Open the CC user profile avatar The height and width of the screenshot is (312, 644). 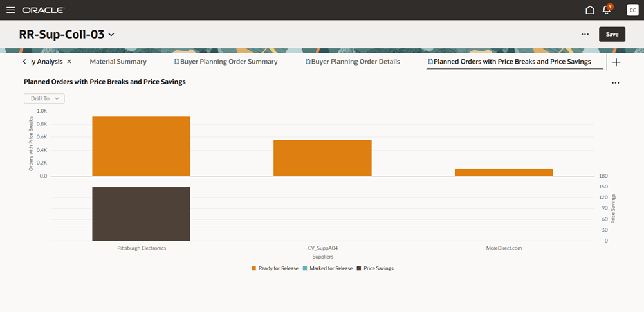(632, 10)
